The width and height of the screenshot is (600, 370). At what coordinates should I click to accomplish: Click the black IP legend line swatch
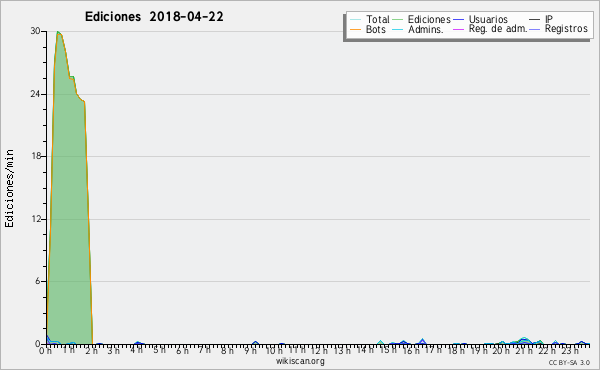[x=535, y=20]
